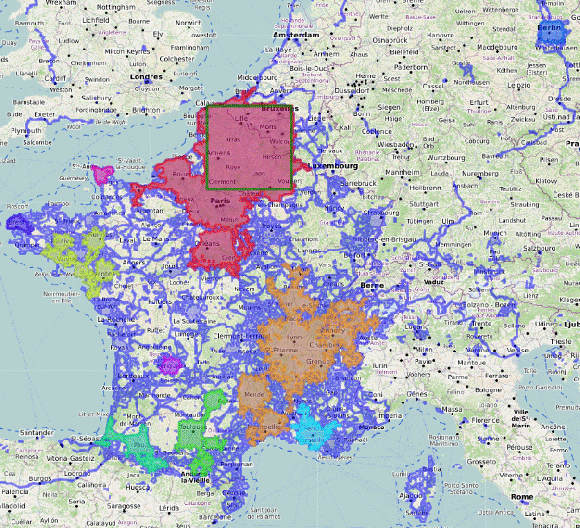Click the Bruxelles label
Viewport: 580px width, 528px height.
(280, 109)
